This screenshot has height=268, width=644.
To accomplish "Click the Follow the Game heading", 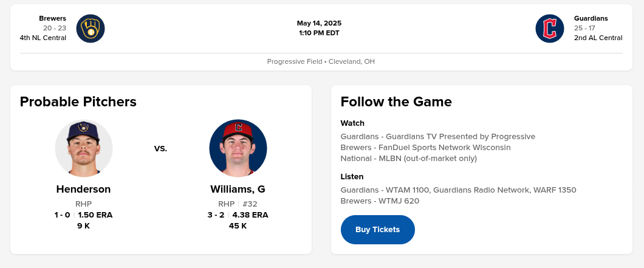I will click(396, 101).
